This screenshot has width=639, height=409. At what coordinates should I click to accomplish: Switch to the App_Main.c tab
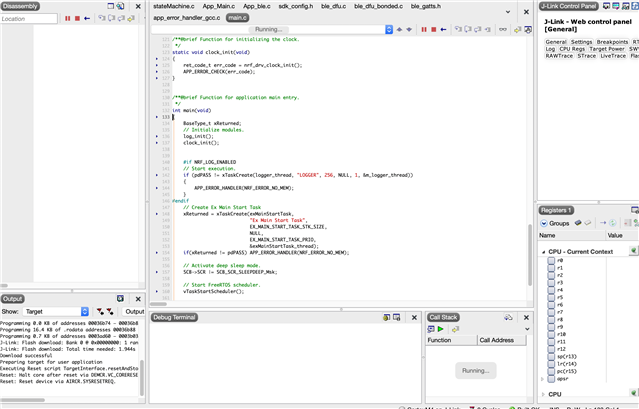pyautogui.click(x=219, y=6)
